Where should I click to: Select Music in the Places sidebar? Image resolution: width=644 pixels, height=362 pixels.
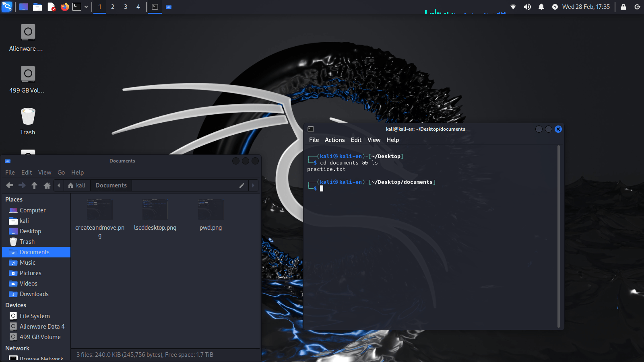click(36, 263)
